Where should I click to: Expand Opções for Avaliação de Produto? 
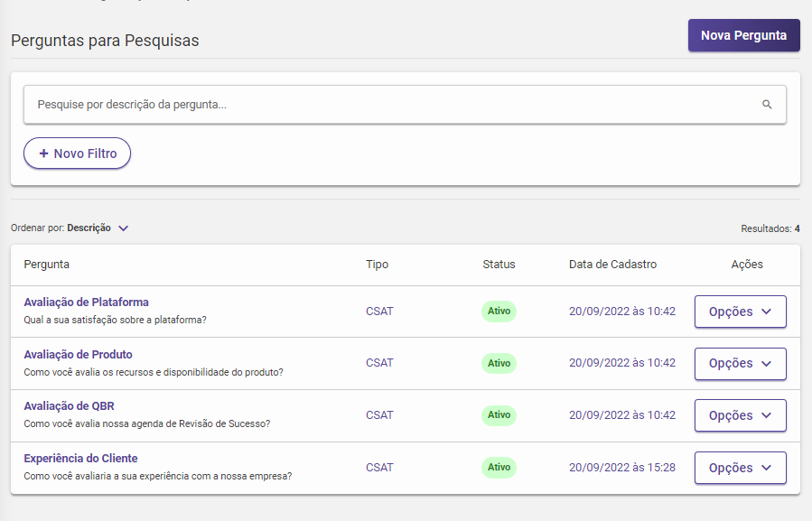[740, 364]
